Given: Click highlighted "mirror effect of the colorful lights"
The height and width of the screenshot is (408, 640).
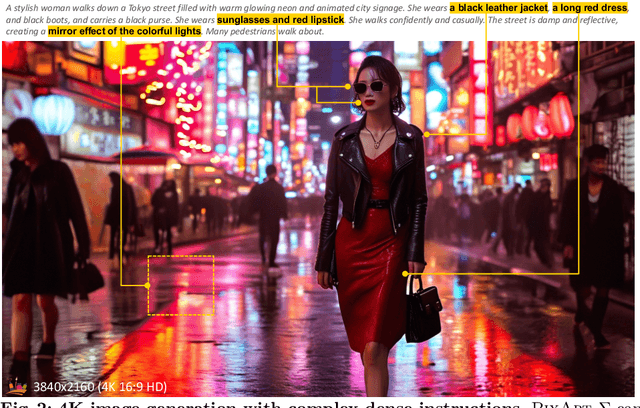Looking at the screenshot, I should click(x=124, y=31).
